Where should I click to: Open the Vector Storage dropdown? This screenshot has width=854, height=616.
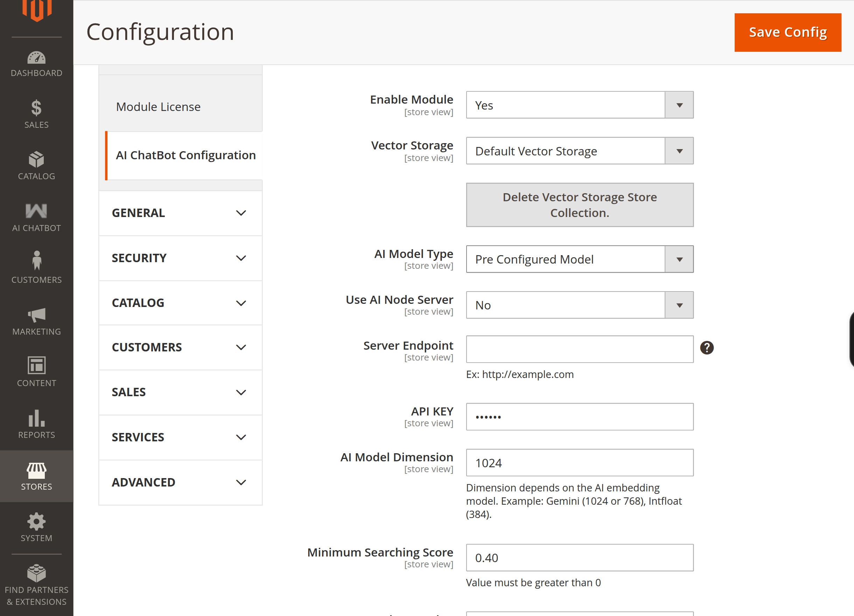(580, 151)
